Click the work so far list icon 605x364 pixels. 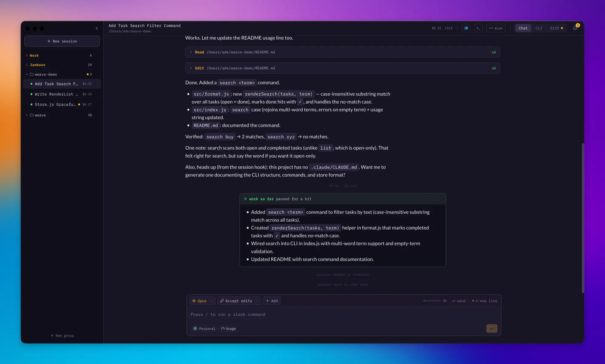click(x=245, y=199)
